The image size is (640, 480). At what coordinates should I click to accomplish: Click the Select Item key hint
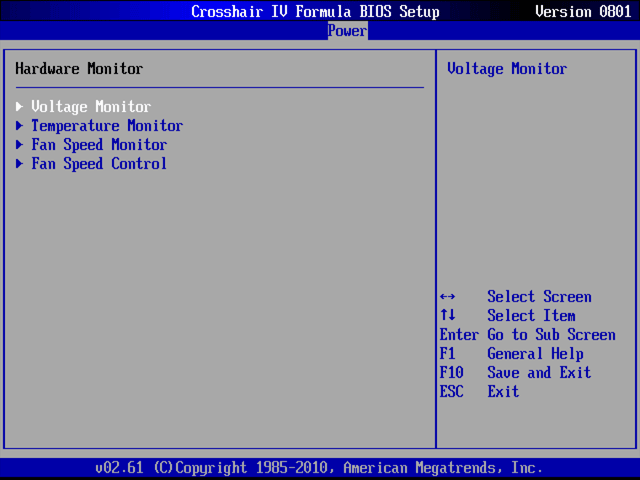(x=531, y=316)
